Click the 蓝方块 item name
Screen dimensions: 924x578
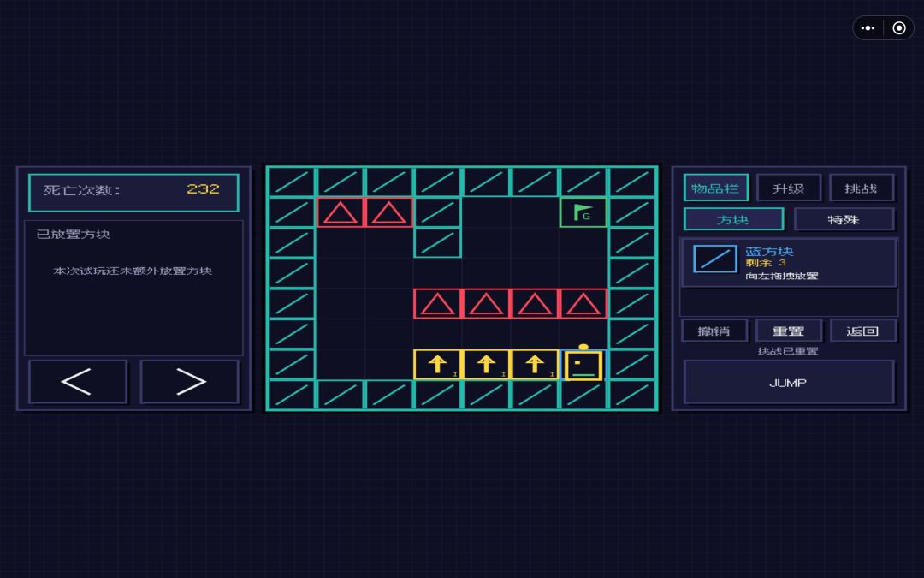[770, 251]
